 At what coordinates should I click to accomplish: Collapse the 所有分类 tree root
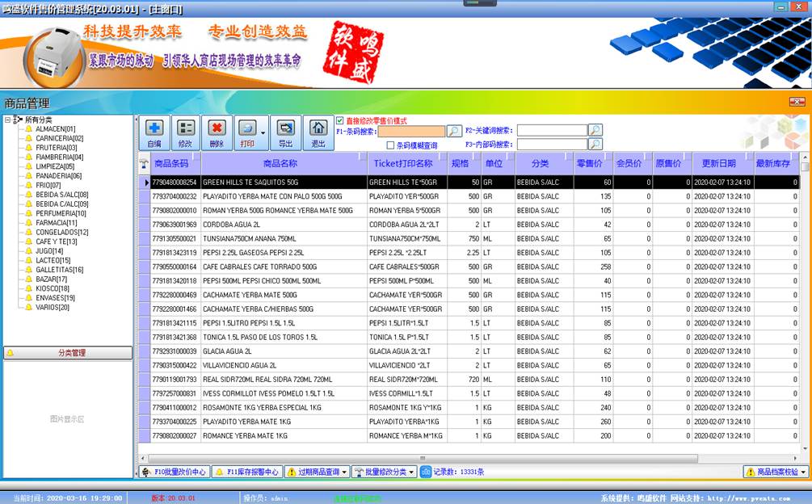point(8,120)
